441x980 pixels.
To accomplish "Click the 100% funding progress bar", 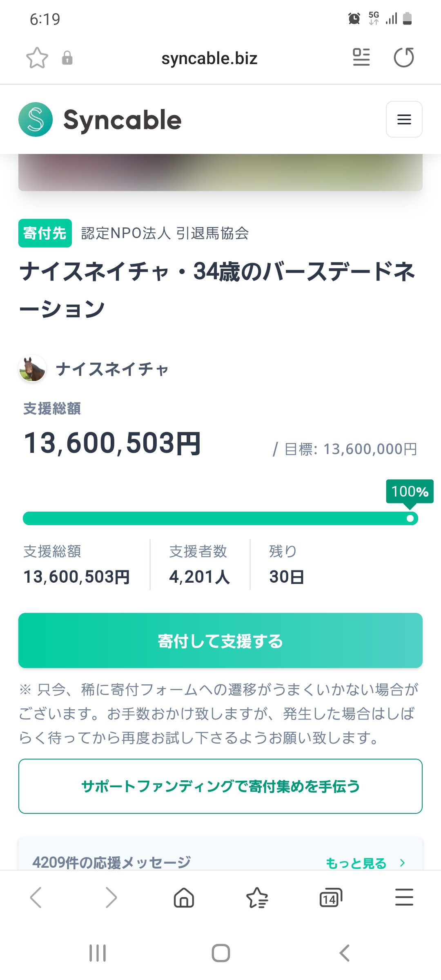I will 220,518.
